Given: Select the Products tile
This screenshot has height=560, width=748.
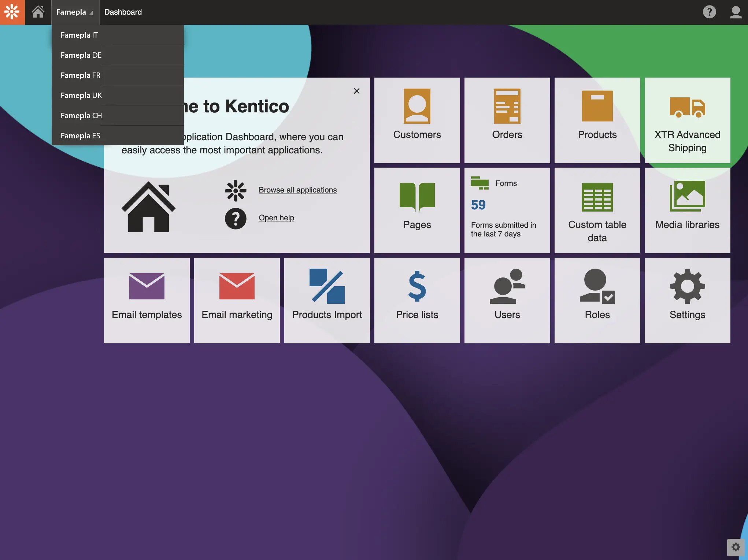Looking at the screenshot, I should tap(597, 120).
